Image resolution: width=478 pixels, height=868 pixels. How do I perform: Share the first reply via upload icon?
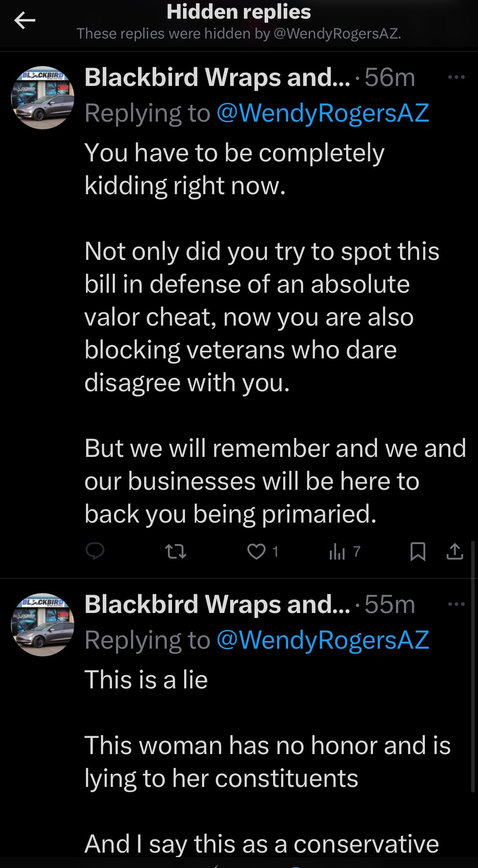(x=454, y=551)
